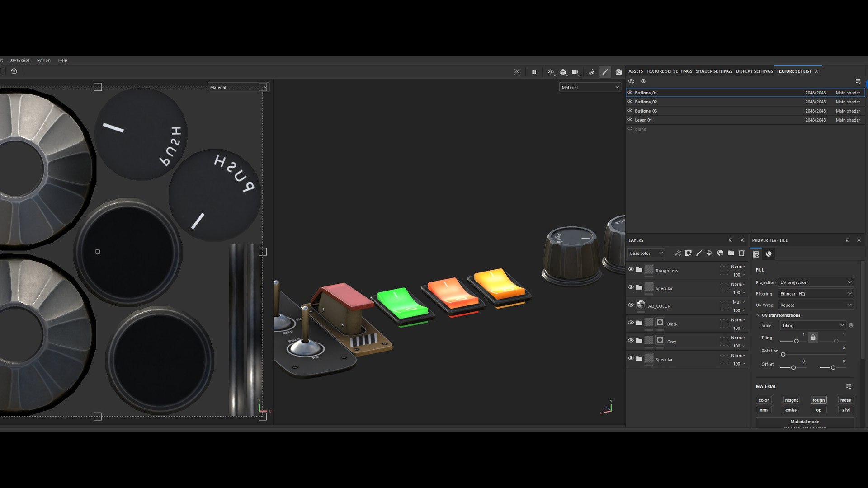Select the paint brush mode icon
This screenshot has width=868, height=488.
click(x=605, y=72)
